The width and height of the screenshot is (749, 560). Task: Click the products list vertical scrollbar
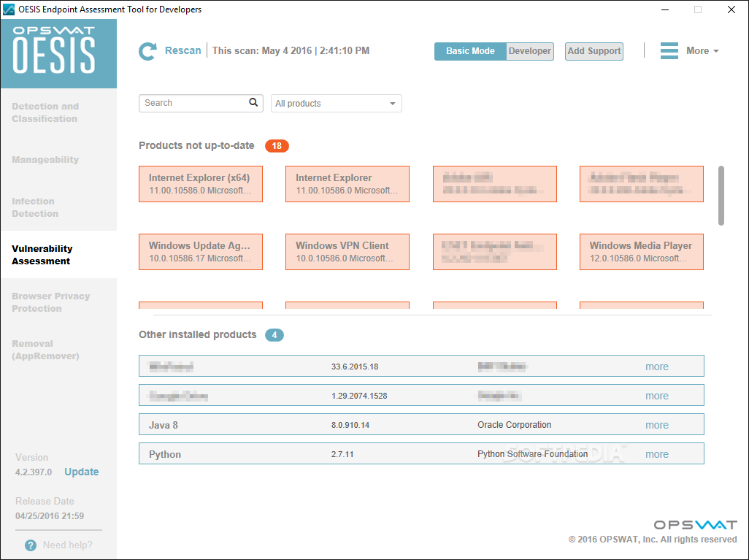pyautogui.click(x=721, y=196)
